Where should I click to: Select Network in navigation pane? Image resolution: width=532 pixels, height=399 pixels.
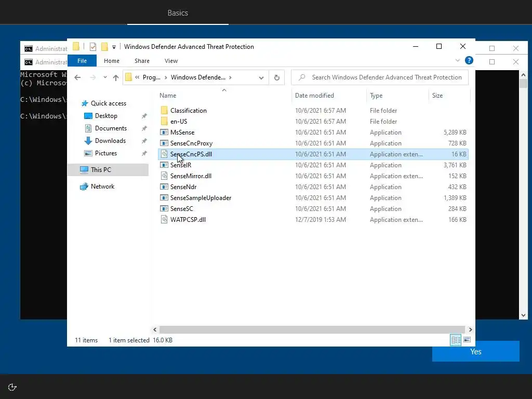pos(102,187)
